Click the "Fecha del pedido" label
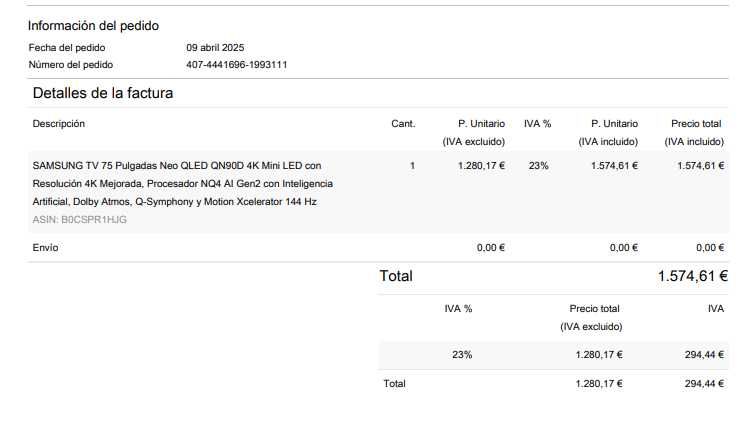747x421 pixels. tap(67, 47)
